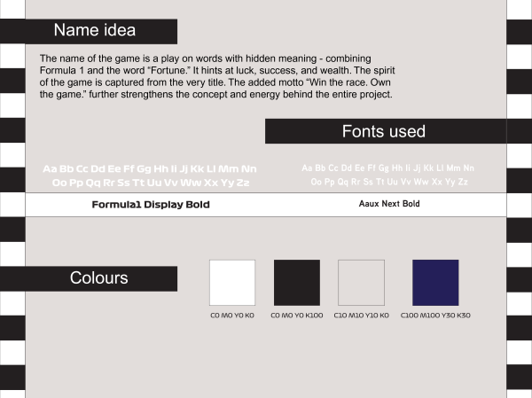Click the "Fonts used" heading banner

click(384, 131)
